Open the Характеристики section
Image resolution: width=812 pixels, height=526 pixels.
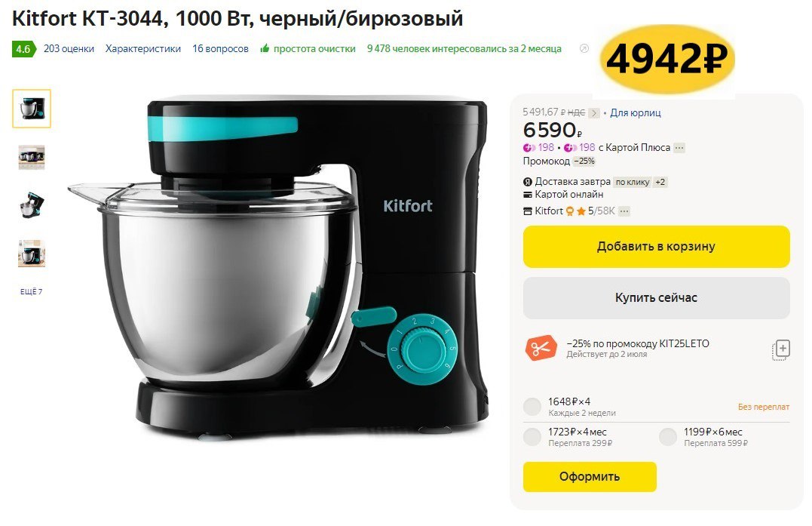[143, 49]
